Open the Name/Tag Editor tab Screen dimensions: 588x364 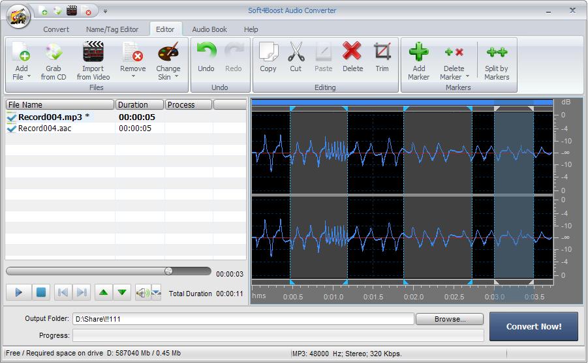pyautogui.click(x=112, y=29)
